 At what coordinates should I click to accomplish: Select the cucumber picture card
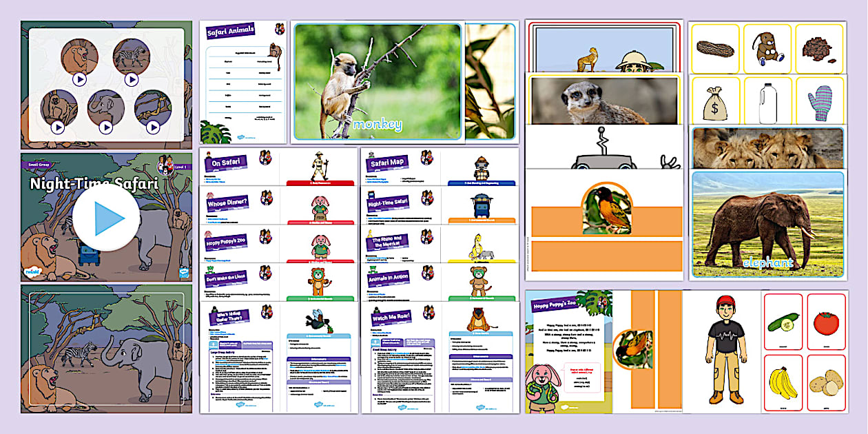tap(783, 322)
